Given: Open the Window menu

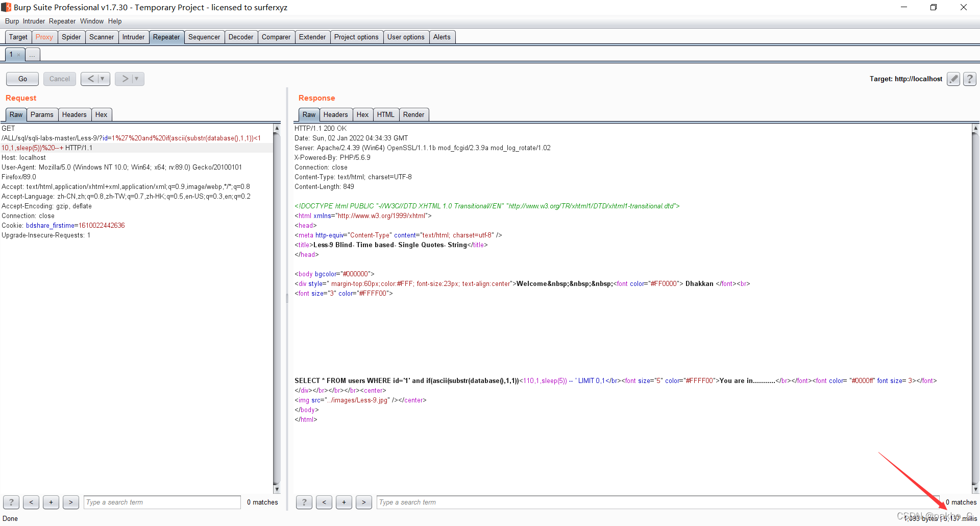Looking at the screenshot, I should pyautogui.click(x=92, y=21).
